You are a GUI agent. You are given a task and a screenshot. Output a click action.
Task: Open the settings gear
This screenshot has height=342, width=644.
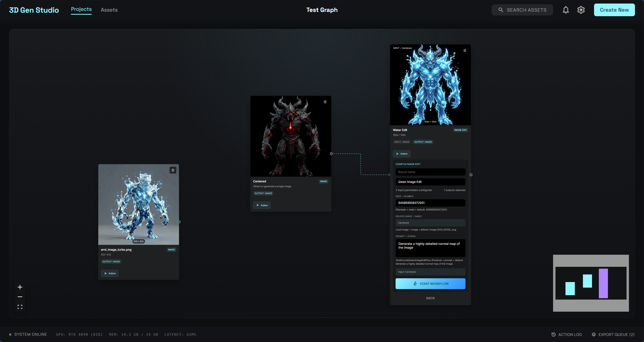(x=581, y=10)
